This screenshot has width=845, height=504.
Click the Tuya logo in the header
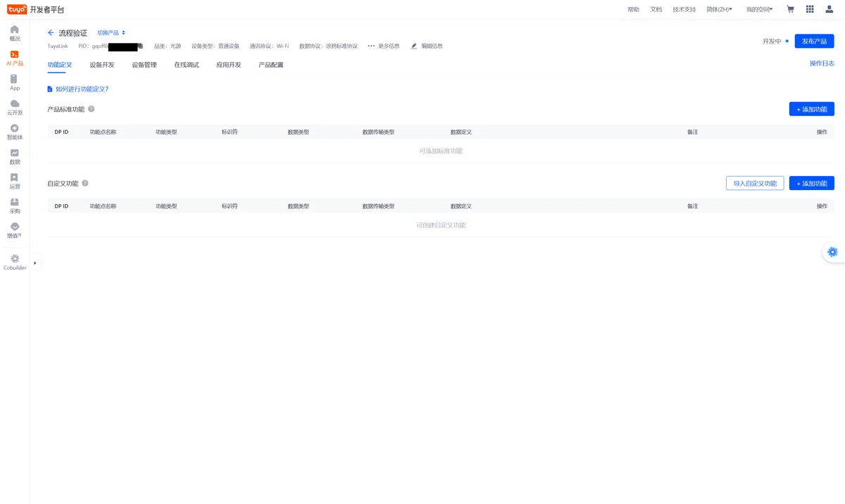17,9
